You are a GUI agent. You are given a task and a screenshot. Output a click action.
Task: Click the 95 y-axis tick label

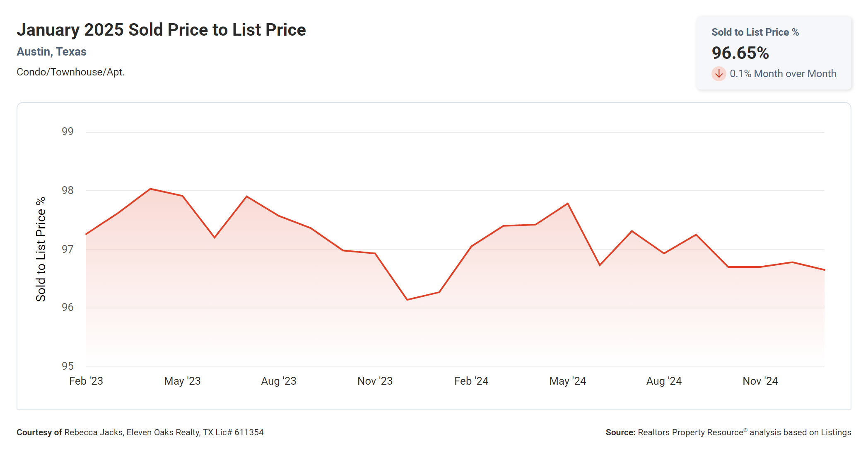click(x=68, y=366)
